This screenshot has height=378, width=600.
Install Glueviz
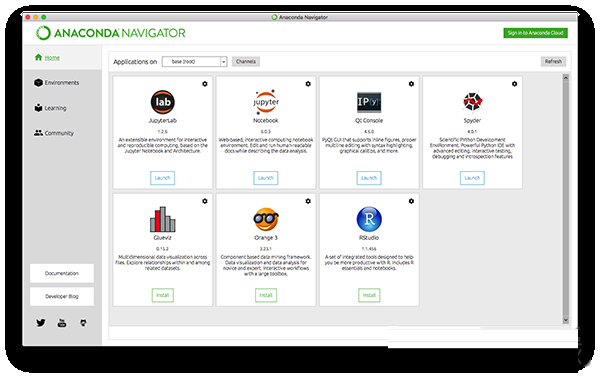(x=163, y=295)
